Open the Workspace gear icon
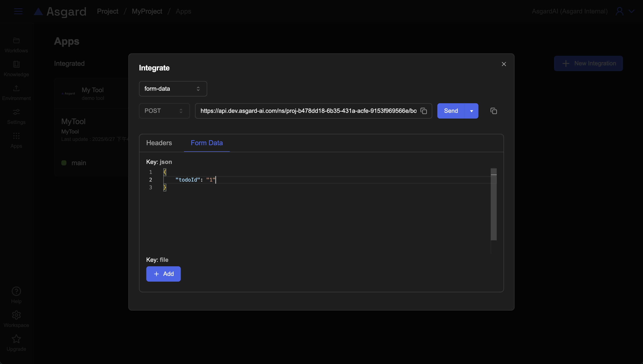Screen dimensions: 643x364 click(x=16, y=315)
